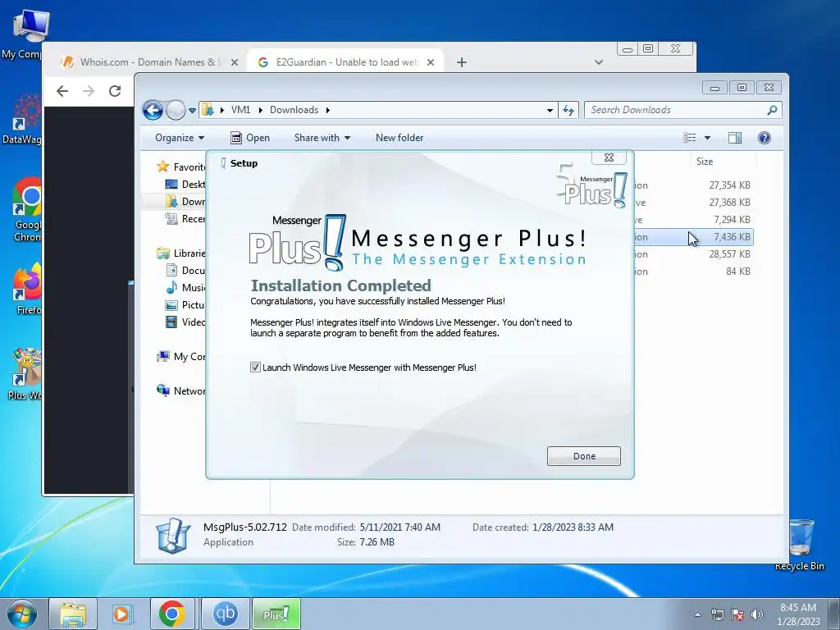Click the Downloads breadcrumb in address bar
The image size is (840, 630).
[294, 110]
